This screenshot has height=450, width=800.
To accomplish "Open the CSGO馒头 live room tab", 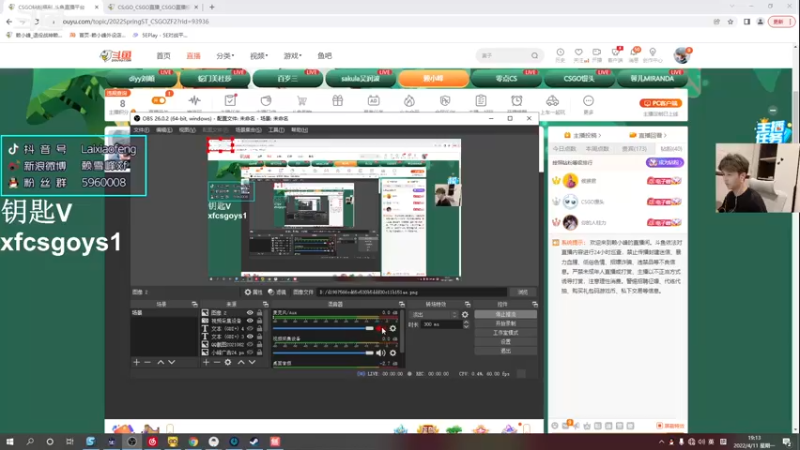I will (x=579, y=79).
